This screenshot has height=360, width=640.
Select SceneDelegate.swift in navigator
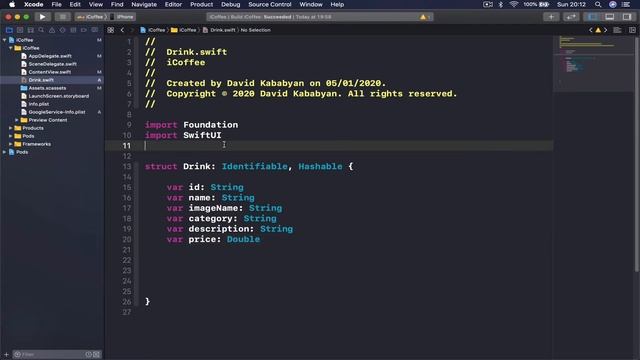52,64
